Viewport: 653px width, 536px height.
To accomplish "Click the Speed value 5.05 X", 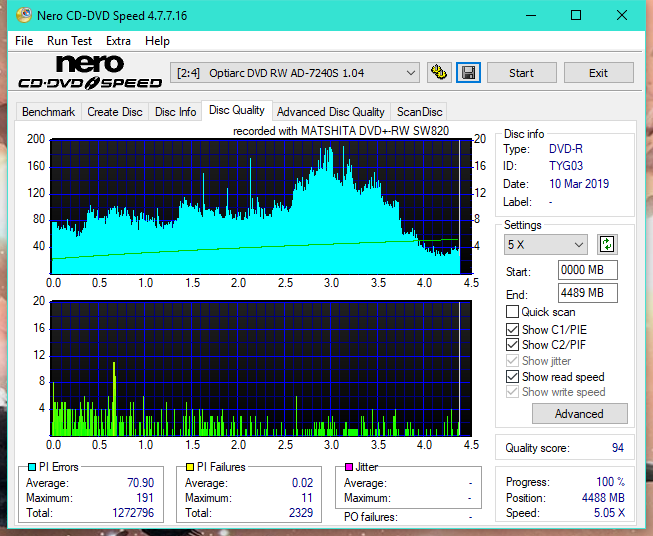I will pyautogui.click(x=609, y=513).
